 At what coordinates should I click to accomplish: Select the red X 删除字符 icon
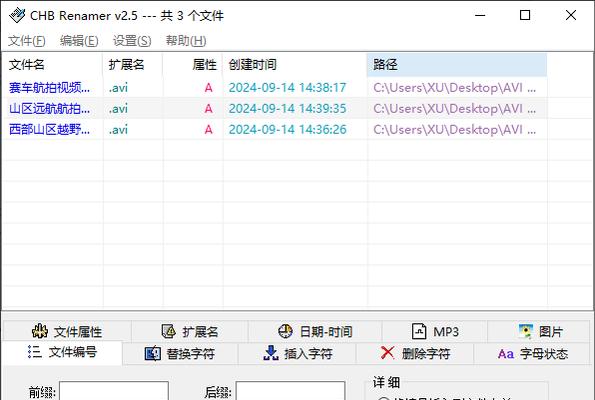pos(387,353)
